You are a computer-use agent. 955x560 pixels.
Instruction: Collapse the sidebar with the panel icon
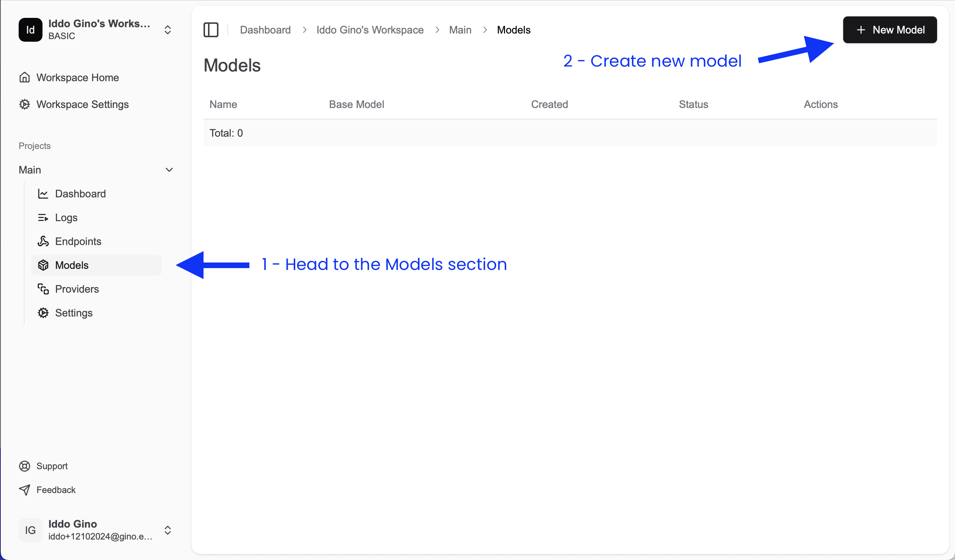(211, 29)
